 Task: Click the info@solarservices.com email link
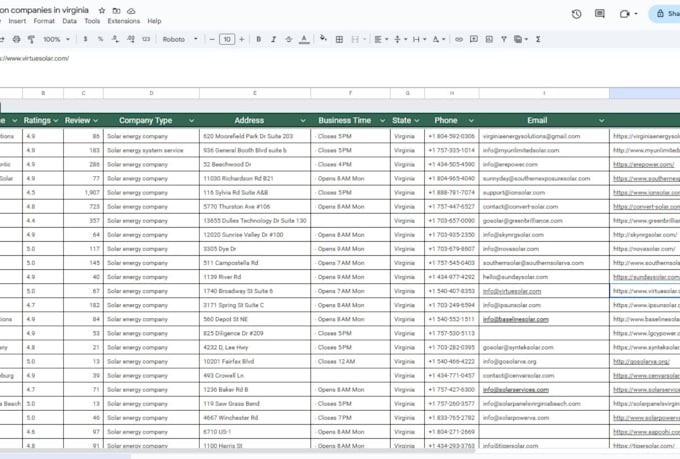516,390
